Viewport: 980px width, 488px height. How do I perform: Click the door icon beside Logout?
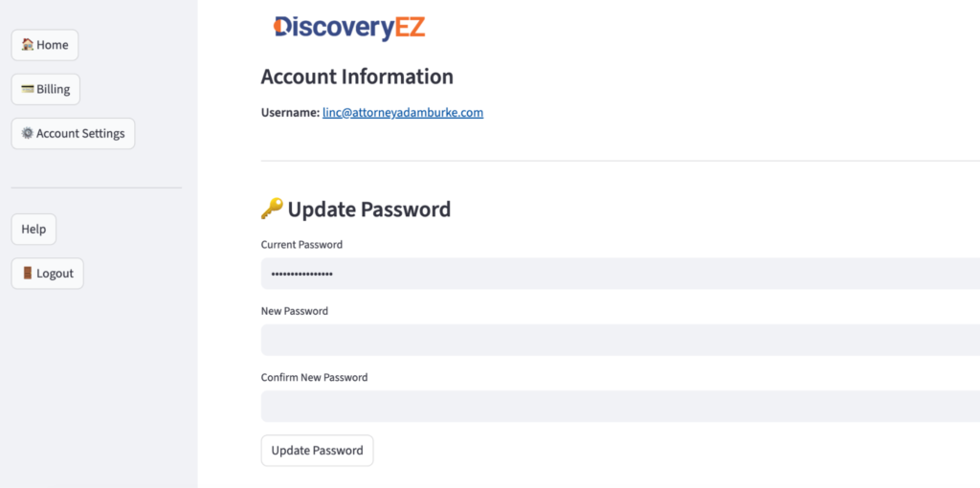[28, 274]
